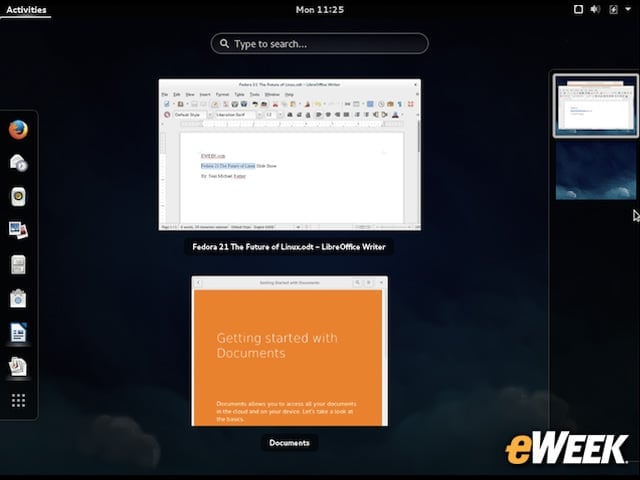This screenshot has height=480, width=640.
Task: Activate the Getting started with Documents window
Action: (290, 351)
